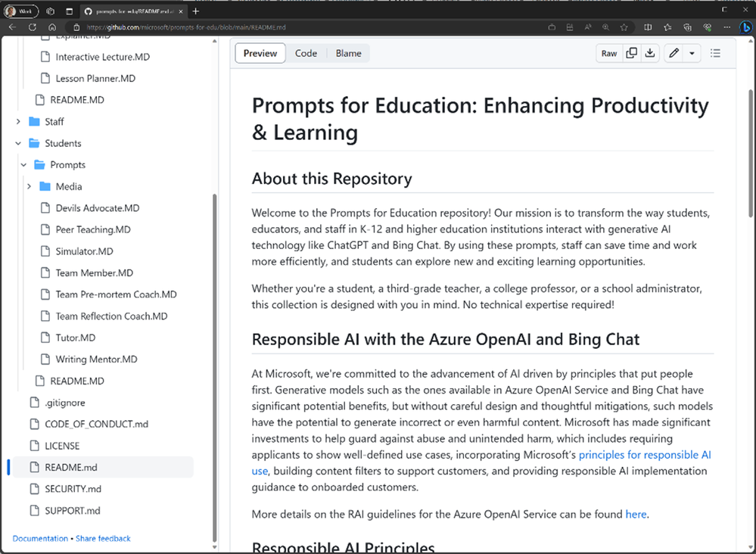The image size is (756, 554).
Task: Open edit options dropdown arrow
Action: [692, 53]
